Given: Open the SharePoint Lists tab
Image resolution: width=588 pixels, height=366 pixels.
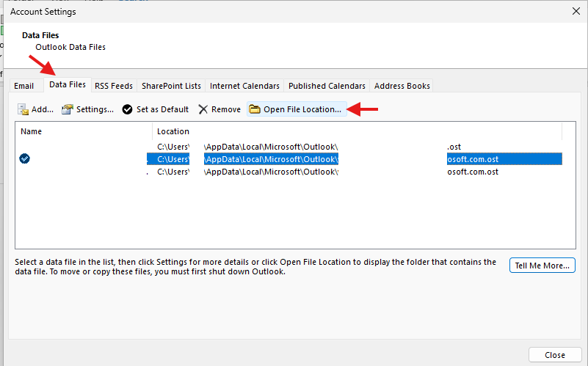Looking at the screenshot, I should [171, 86].
